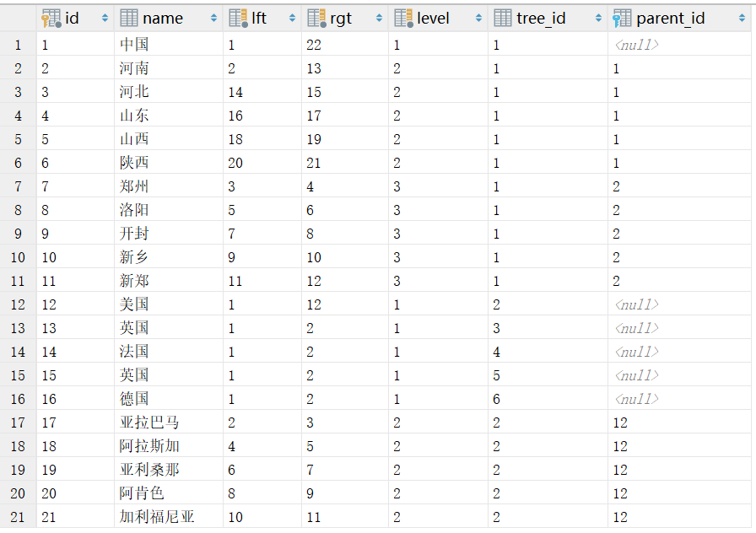Select parent_id value 12 in 加利福尼亚 row
This screenshot has width=756, height=533.
679,517
